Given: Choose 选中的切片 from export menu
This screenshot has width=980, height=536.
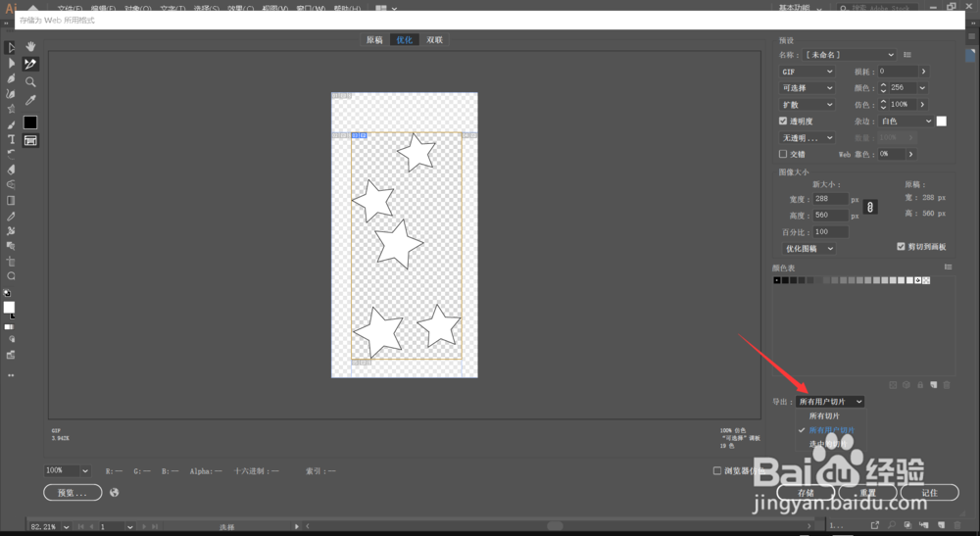Looking at the screenshot, I should [x=830, y=444].
